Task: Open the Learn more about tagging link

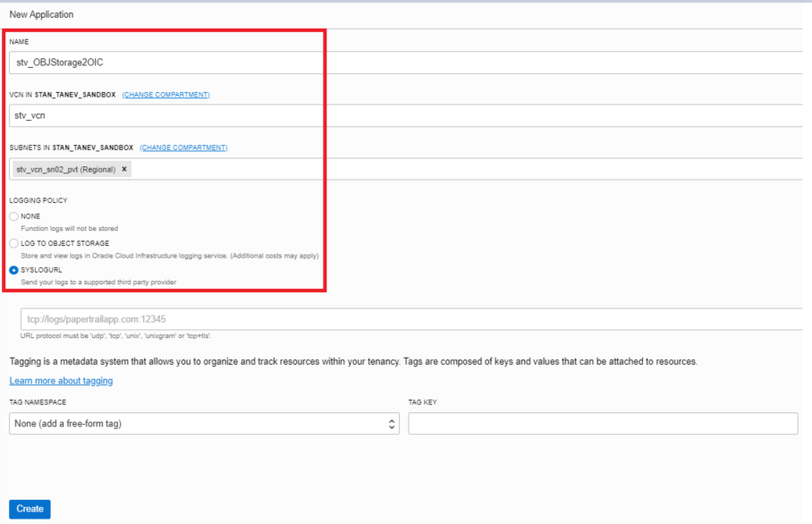Action: click(x=61, y=381)
